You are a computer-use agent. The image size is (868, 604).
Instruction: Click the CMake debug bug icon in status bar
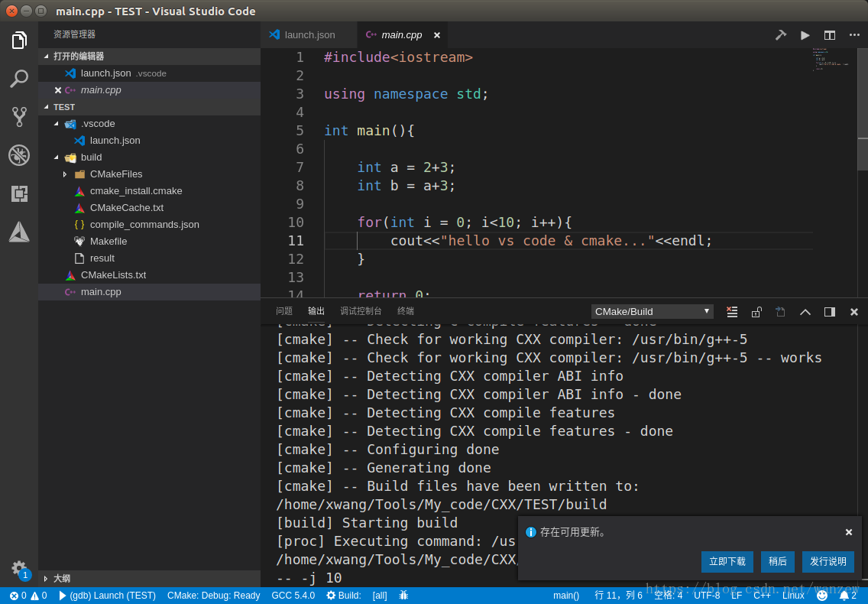point(403,596)
